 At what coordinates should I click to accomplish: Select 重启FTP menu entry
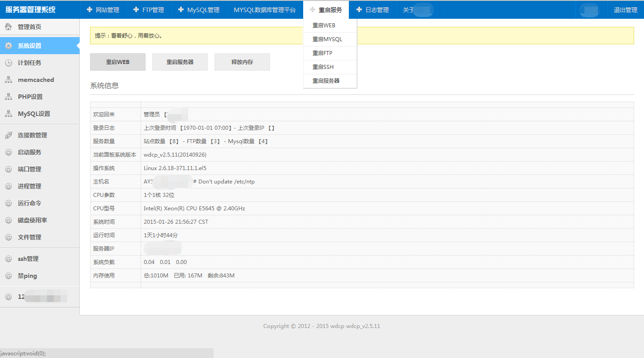coord(322,53)
